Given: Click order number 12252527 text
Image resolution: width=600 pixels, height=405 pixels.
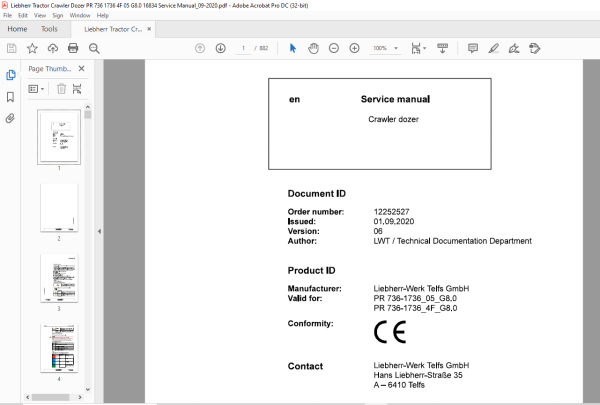Looking at the screenshot, I should (391, 212).
